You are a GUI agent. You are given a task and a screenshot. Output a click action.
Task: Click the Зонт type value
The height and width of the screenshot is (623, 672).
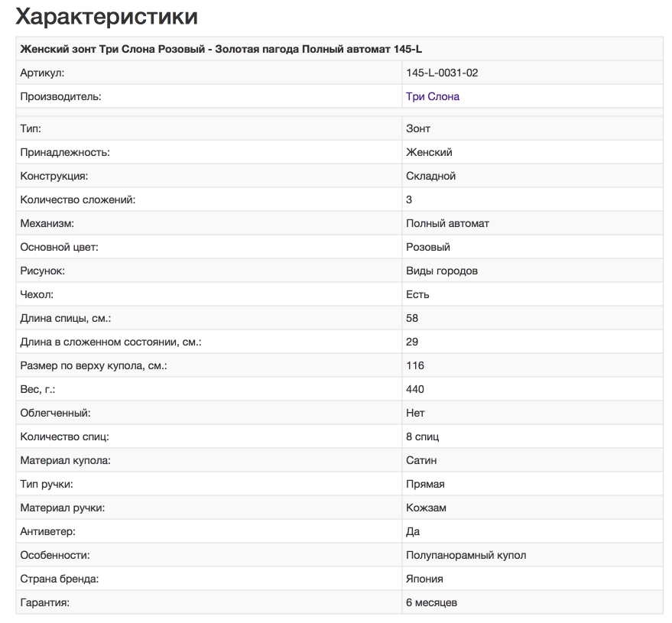tap(418, 129)
